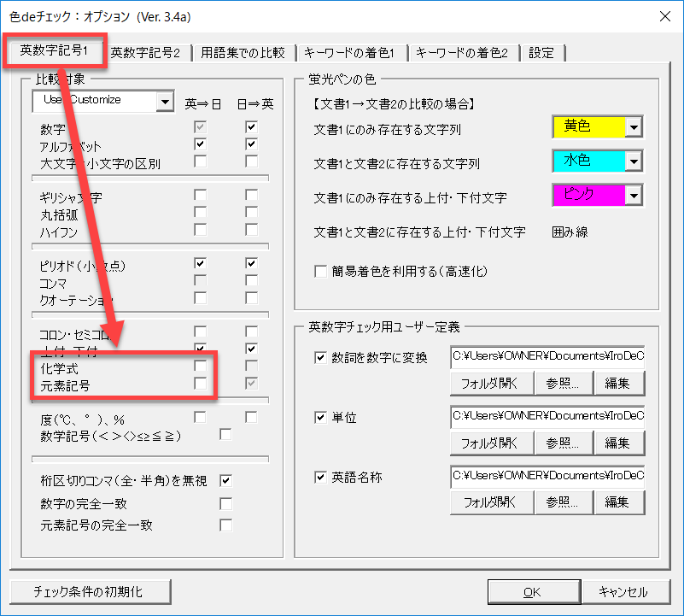The height and width of the screenshot is (616, 684).
Task: Open the 水色 highlighter color dropdown
Action: [x=633, y=161]
